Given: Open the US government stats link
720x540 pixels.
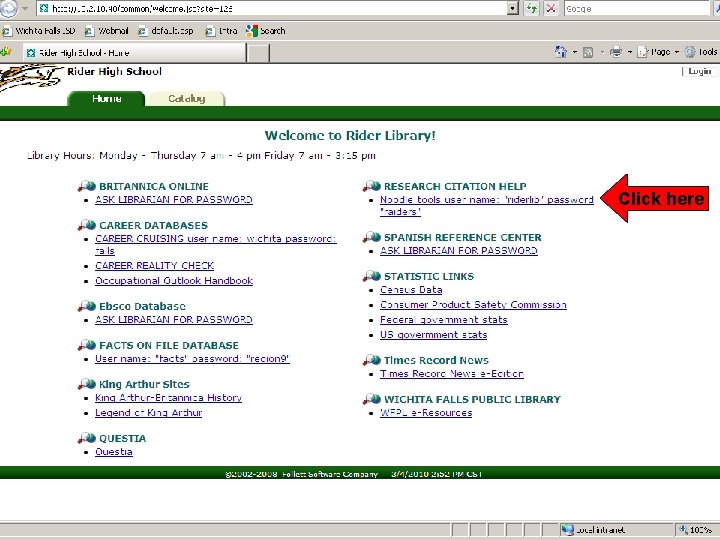Looking at the screenshot, I should [433, 335].
